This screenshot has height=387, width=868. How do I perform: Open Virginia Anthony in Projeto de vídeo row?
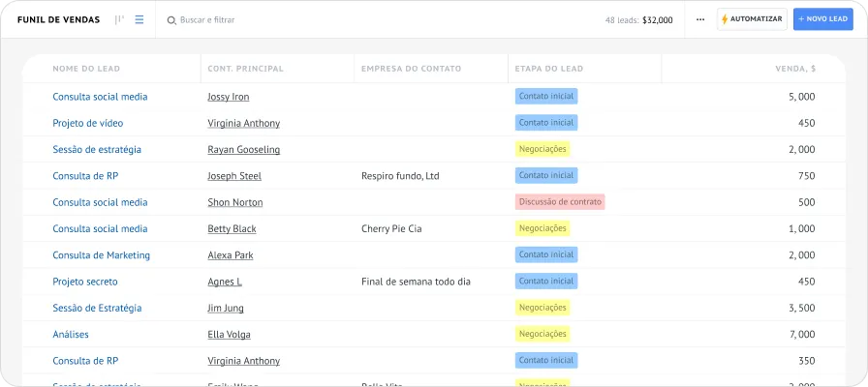click(x=243, y=123)
